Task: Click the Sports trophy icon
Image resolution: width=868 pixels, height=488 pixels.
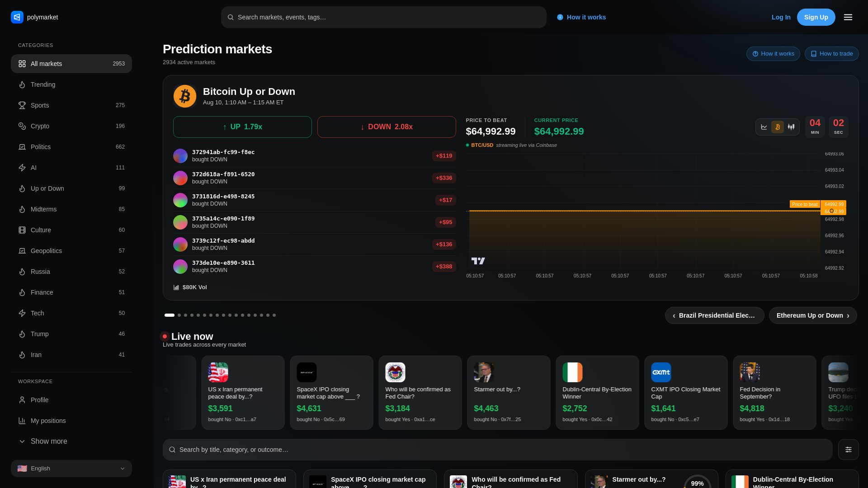Action: click(x=22, y=105)
